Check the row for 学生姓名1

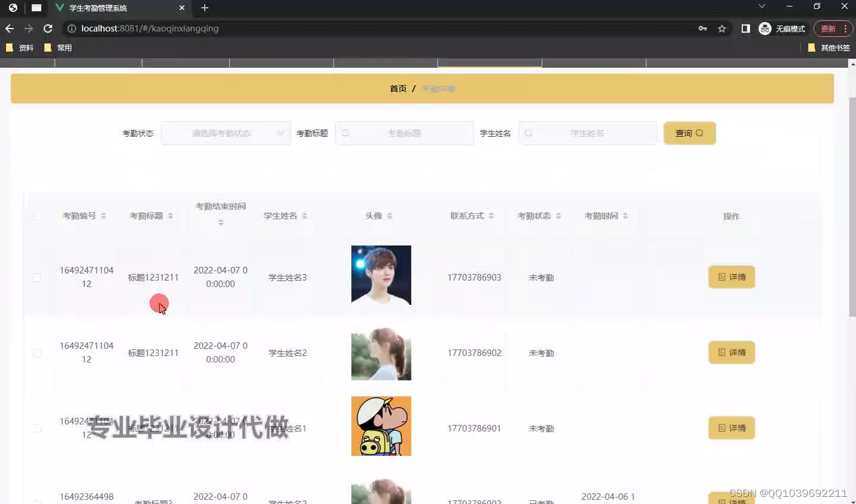pyautogui.click(x=37, y=429)
